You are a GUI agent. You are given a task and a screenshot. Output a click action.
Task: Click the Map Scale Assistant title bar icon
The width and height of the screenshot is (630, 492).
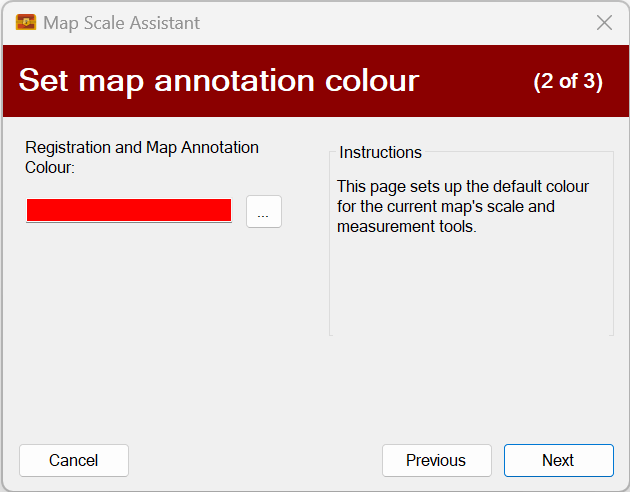click(x=26, y=22)
